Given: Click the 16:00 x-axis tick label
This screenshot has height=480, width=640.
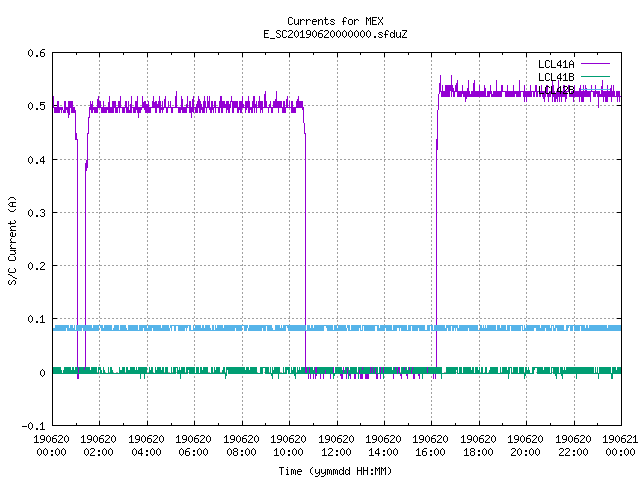Looking at the screenshot, I should pos(431,452).
